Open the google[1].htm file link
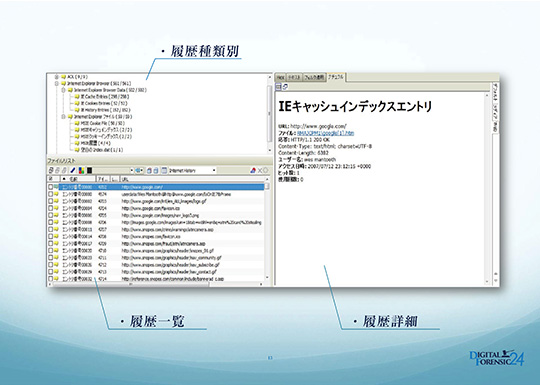Image resolution: width=540 pixels, height=385 pixels. coord(325,133)
